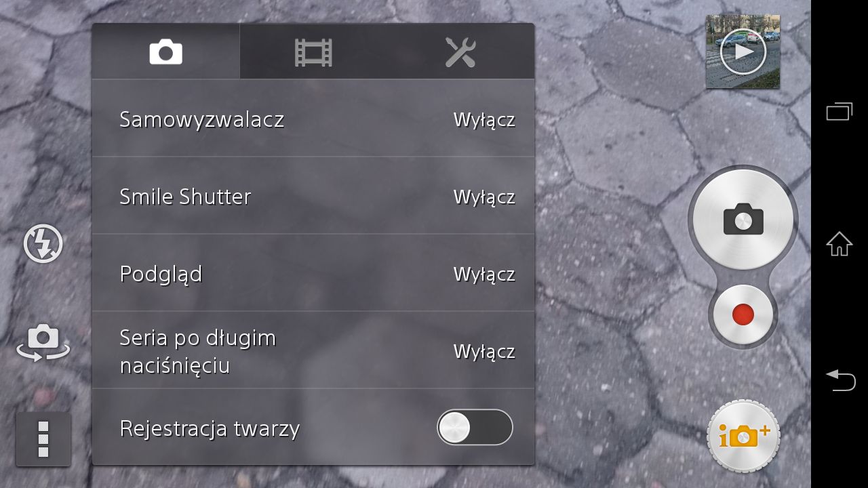Switch to the front camera

click(43, 342)
